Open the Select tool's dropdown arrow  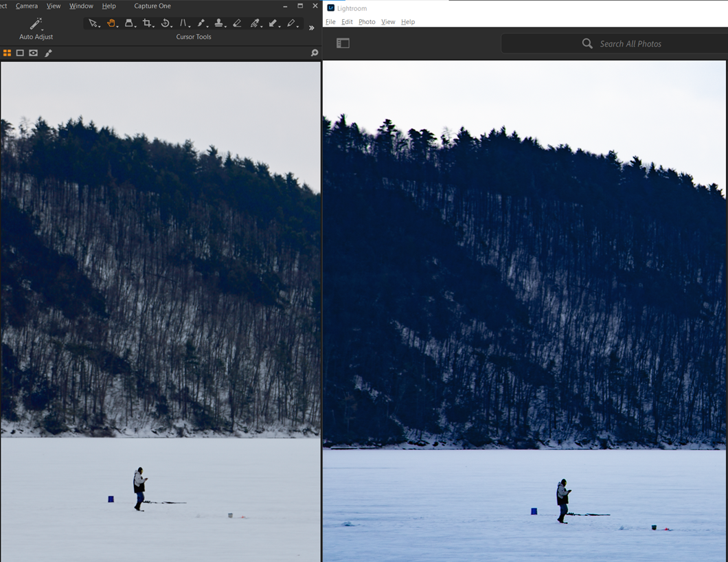coord(99,27)
